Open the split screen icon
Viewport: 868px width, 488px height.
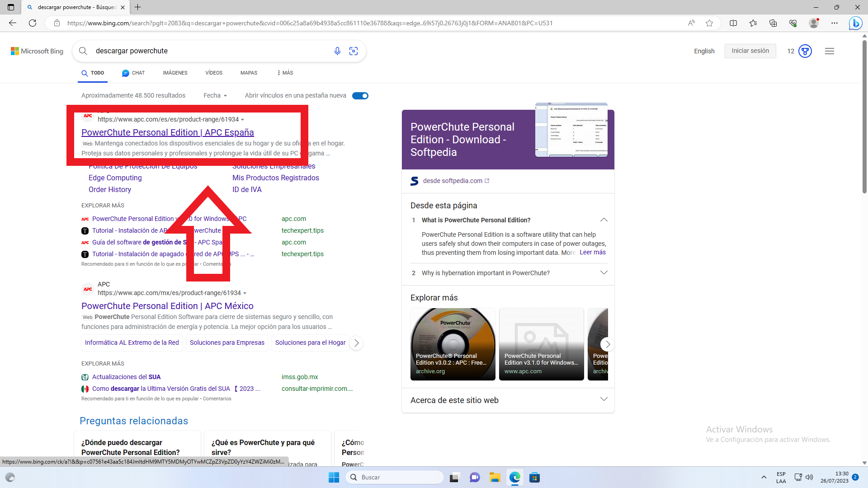733,23
